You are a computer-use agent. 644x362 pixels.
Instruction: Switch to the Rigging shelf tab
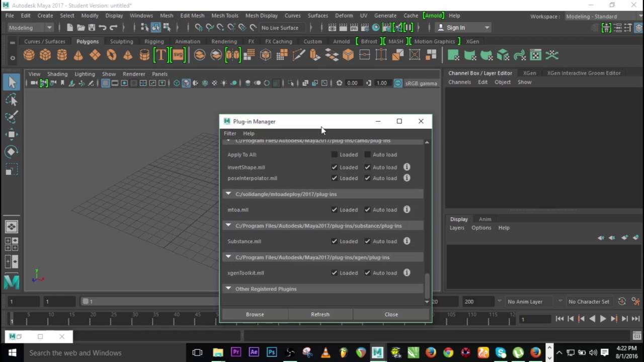(154, 41)
